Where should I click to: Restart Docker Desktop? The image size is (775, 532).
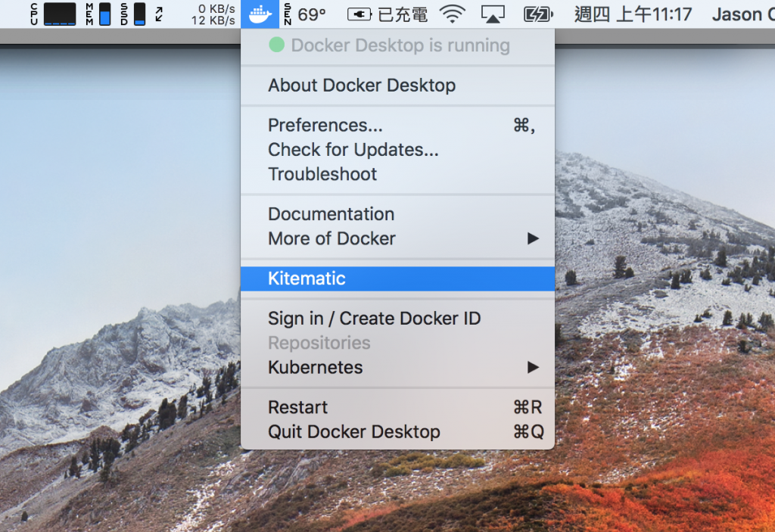[397, 407]
